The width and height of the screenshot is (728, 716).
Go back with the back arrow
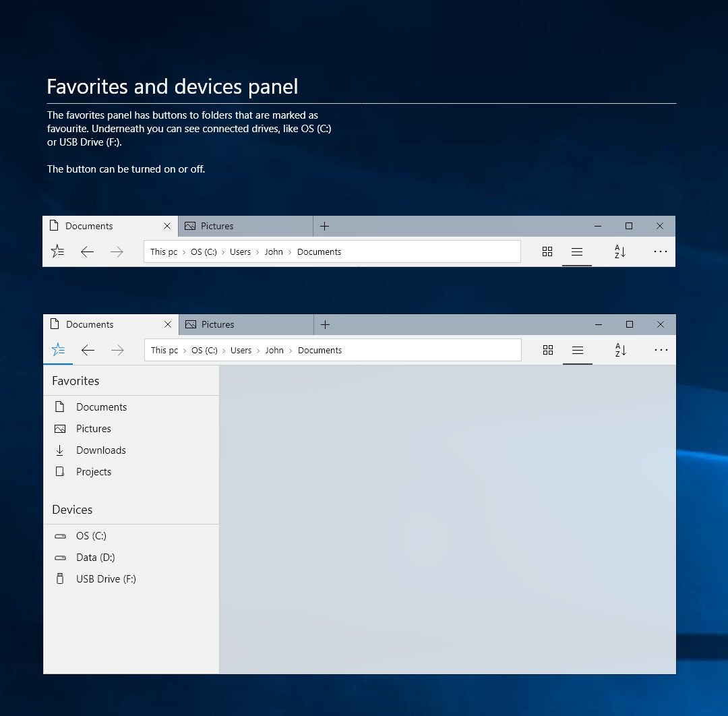pyautogui.click(x=88, y=350)
